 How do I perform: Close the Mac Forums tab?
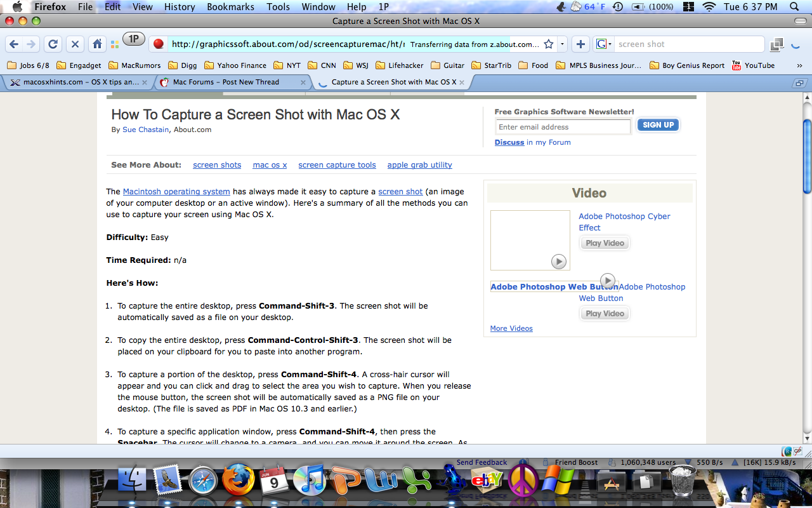(x=303, y=83)
